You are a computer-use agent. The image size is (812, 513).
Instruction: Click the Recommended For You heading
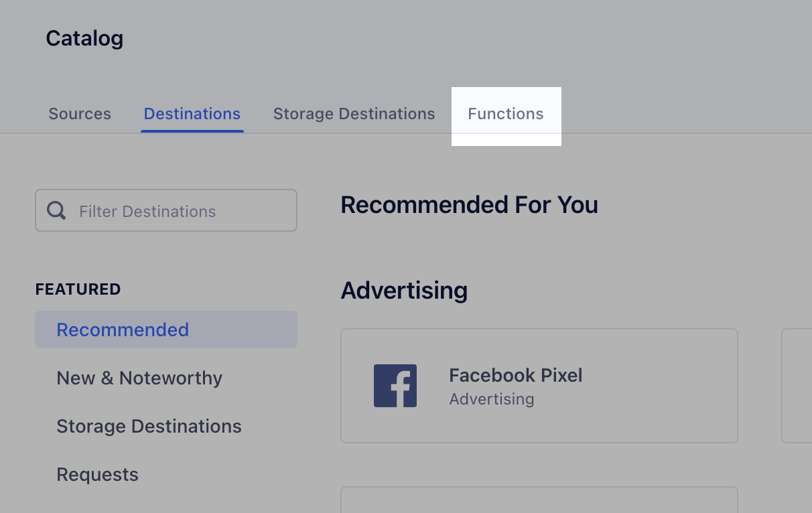click(470, 204)
